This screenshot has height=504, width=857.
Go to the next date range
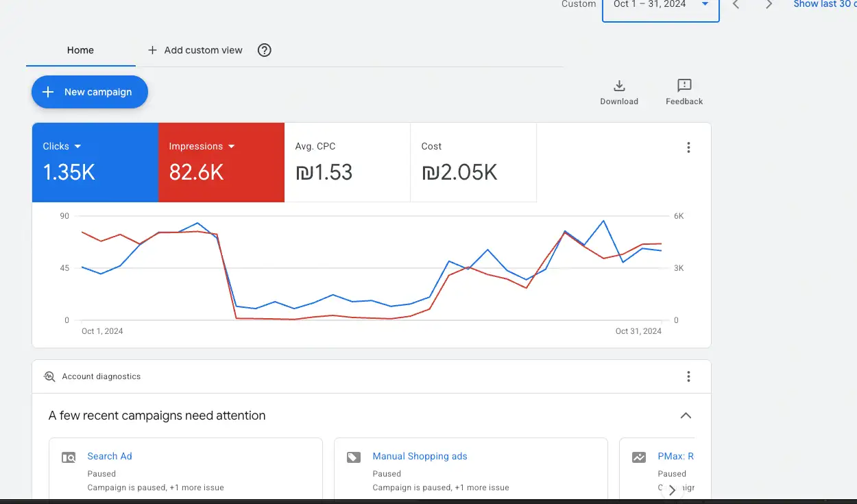tap(769, 5)
